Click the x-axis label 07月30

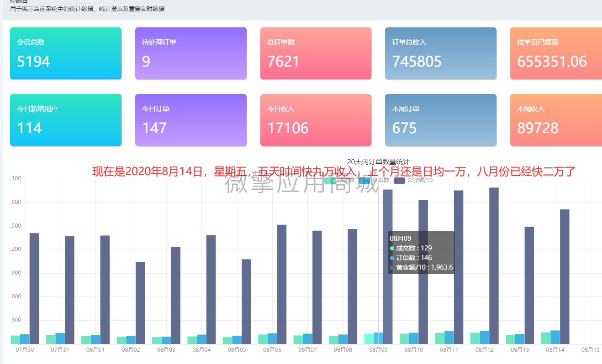(25, 350)
